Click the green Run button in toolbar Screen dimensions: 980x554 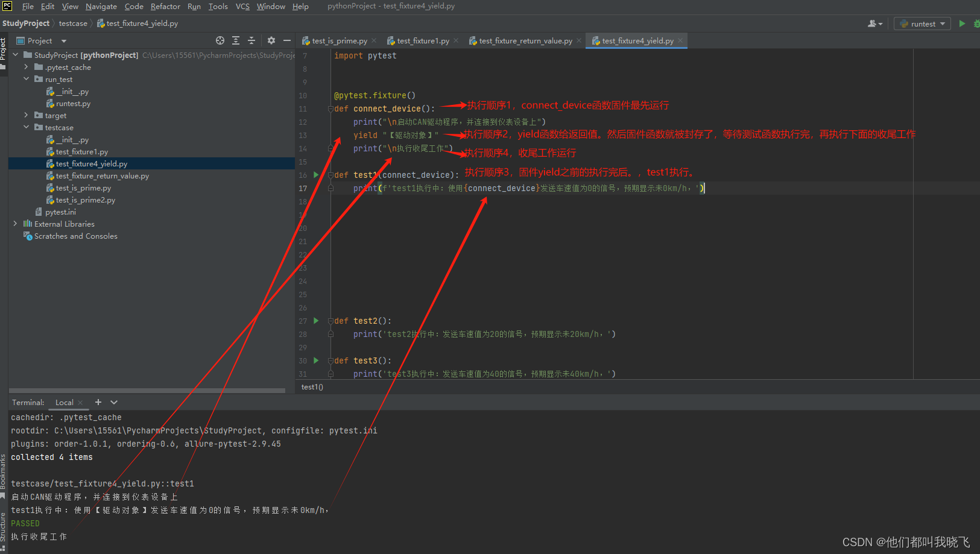click(x=962, y=24)
